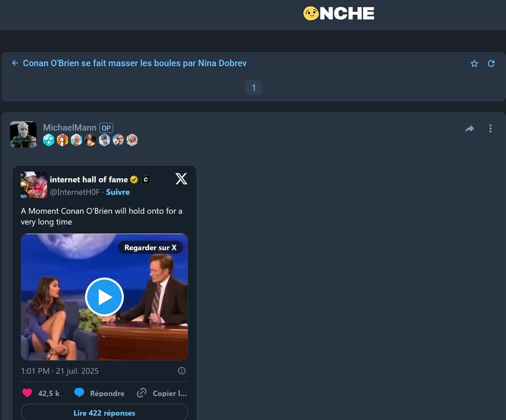The height and width of the screenshot is (420, 506).
Task: Share MichaelMann's post with the arrow icon
Action: click(x=469, y=129)
